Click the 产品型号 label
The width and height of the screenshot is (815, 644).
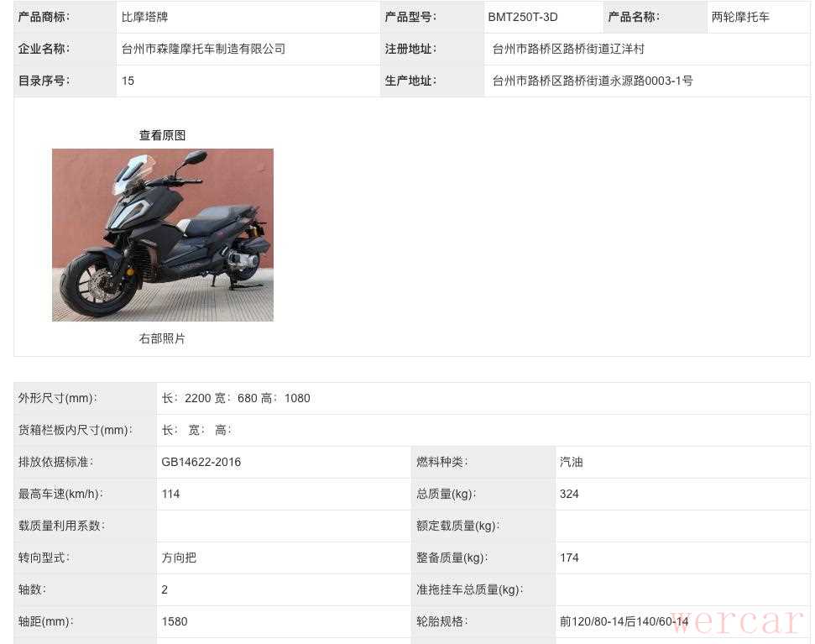(x=410, y=17)
